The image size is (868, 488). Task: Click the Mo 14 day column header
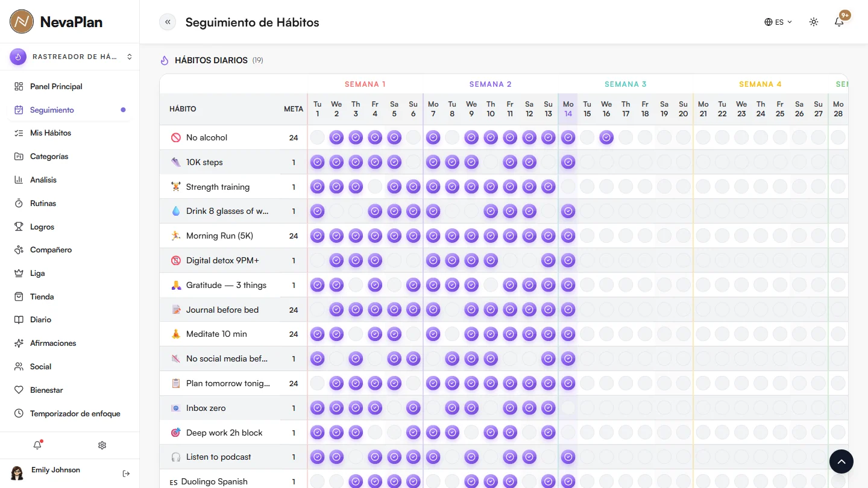tap(568, 109)
